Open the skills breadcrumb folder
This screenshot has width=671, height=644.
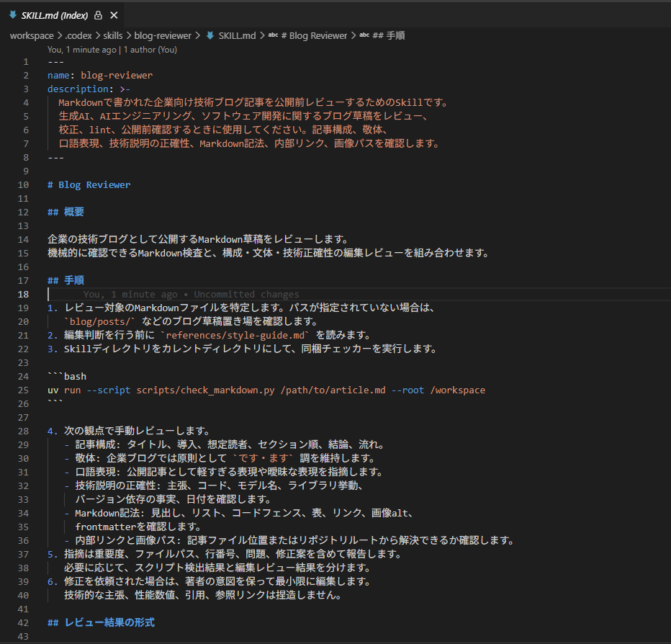click(112, 35)
